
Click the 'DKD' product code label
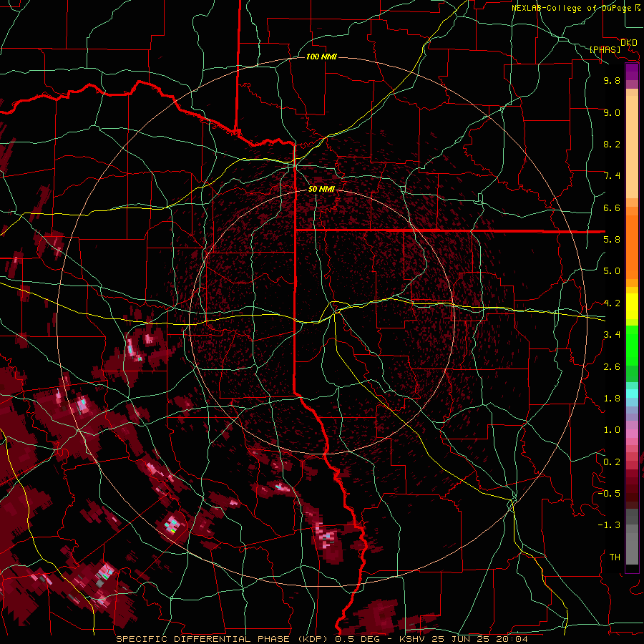point(629,43)
